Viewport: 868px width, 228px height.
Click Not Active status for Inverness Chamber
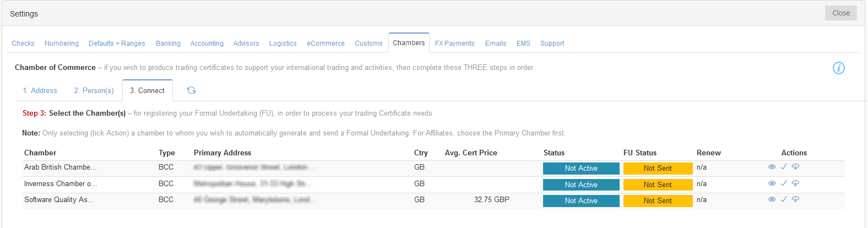point(581,185)
